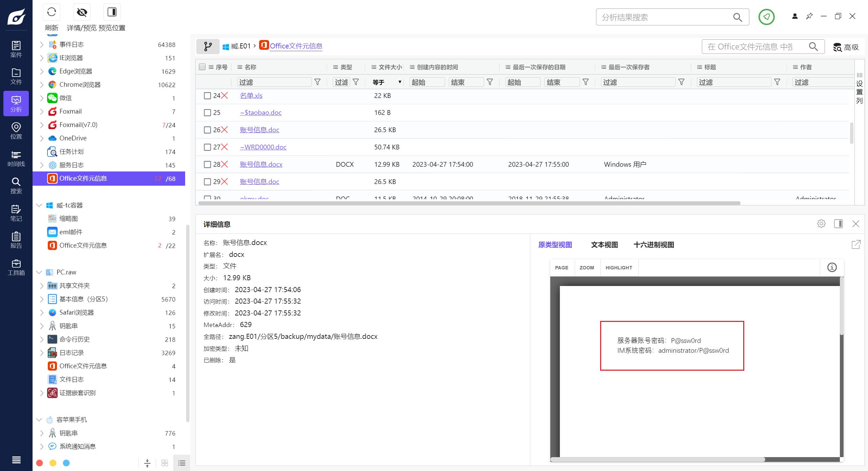Switch to the 十六进制视图 tab

pos(653,245)
